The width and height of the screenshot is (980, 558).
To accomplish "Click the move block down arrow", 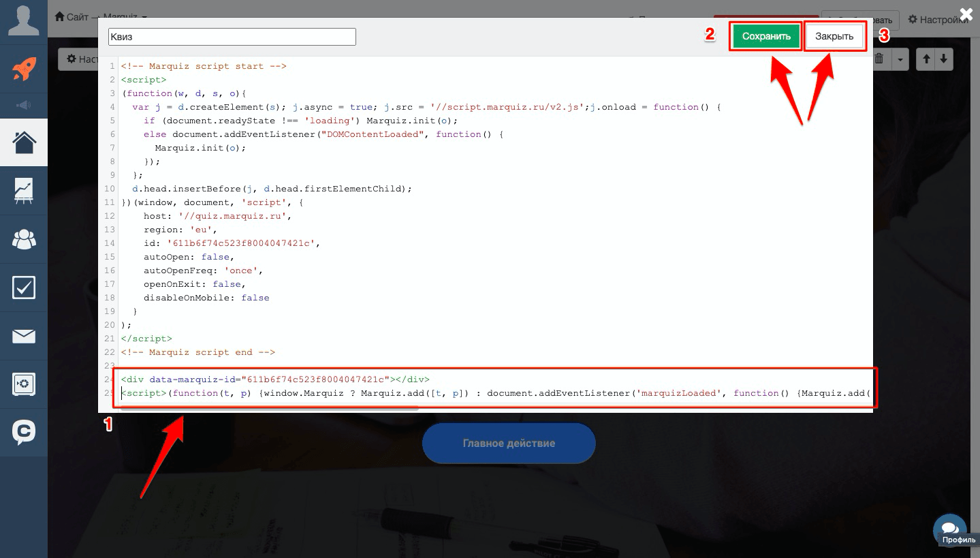I will [943, 59].
